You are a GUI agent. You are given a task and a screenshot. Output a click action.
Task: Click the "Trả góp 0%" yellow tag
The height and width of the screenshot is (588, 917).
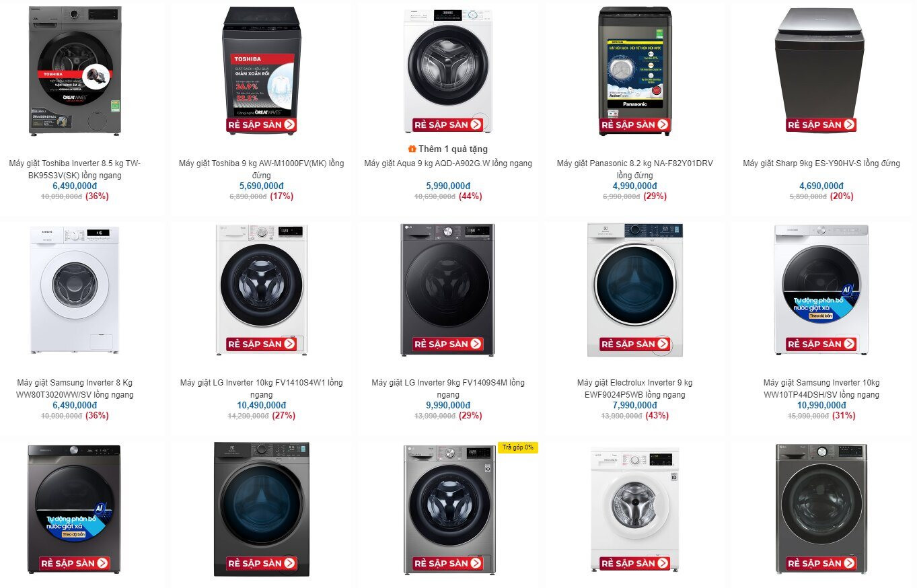click(x=518, y=447)
